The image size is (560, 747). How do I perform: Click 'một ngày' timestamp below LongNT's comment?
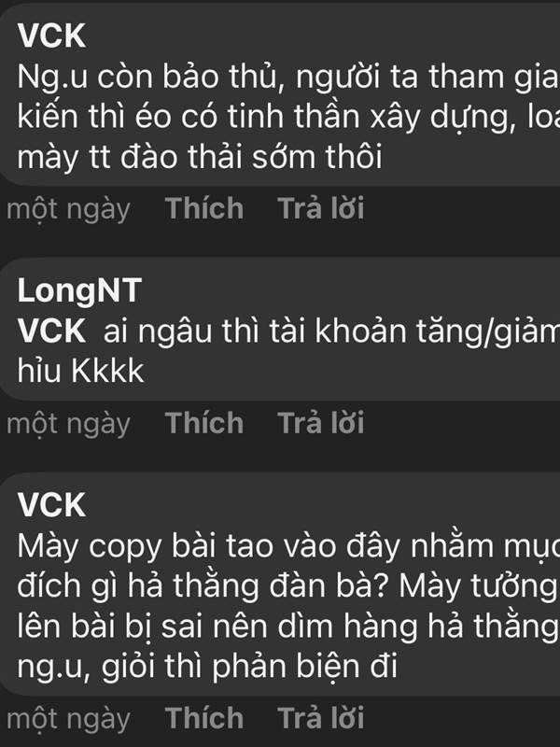click(x=68, y=424)
